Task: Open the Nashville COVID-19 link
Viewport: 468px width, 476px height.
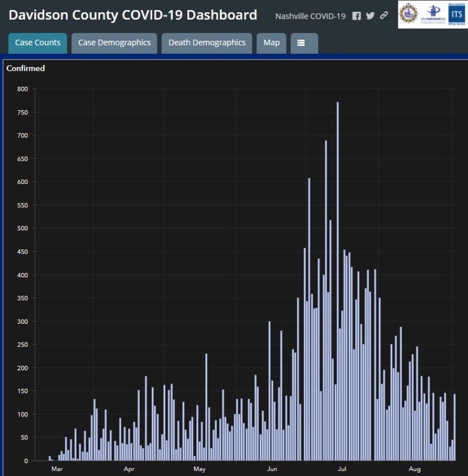Action: [x=310, y=16]
